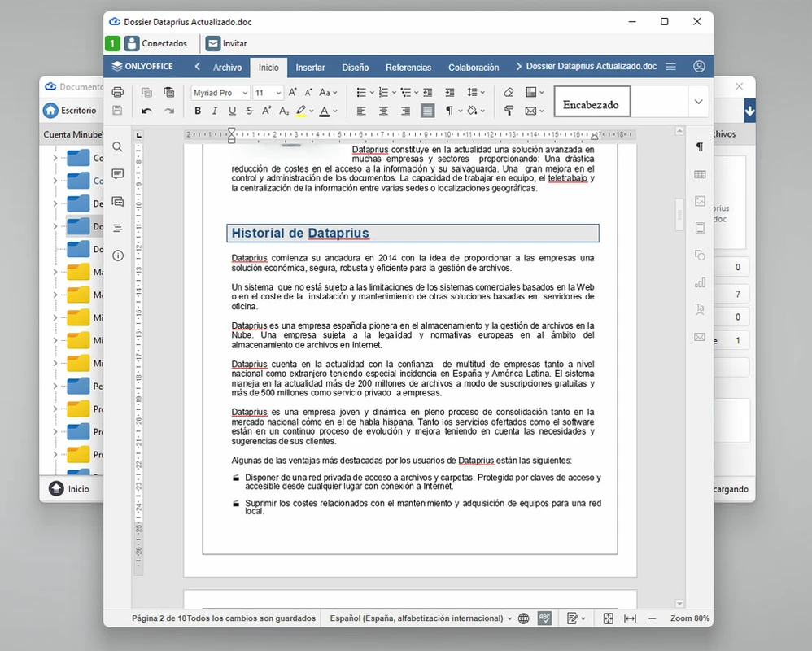812x651 pixels.
Task: Click the fit to page icon
Action: click(609, 618)
